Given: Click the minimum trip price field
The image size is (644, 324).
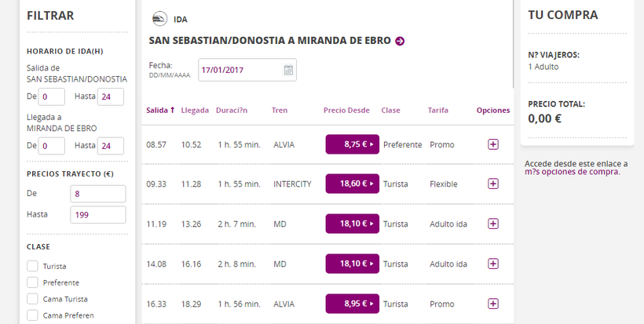Looking at the screenshot, I should [x=97, y=194].
